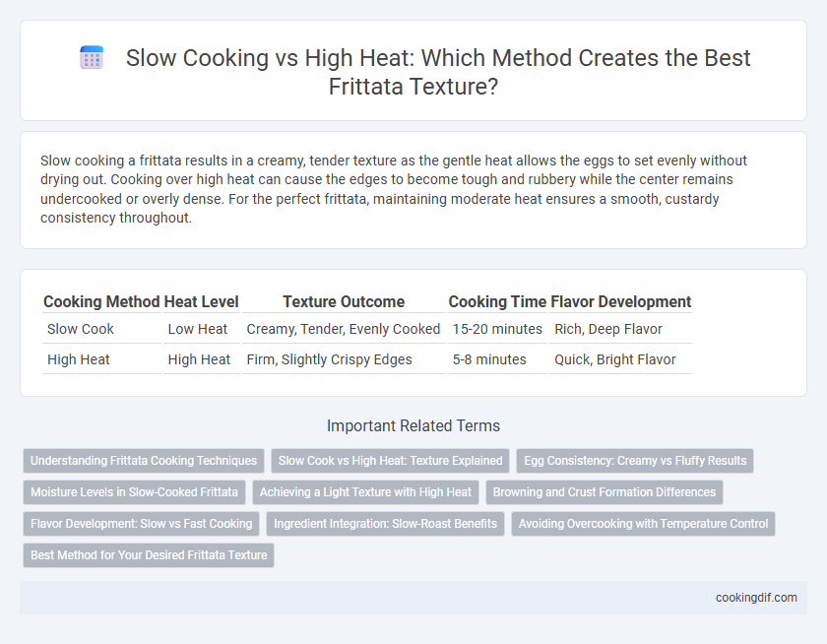Select Flavor Development: Slow vs Fast Cooking tag
The width and height of the screenshot is (827, 644).
[x=142, y=524]
